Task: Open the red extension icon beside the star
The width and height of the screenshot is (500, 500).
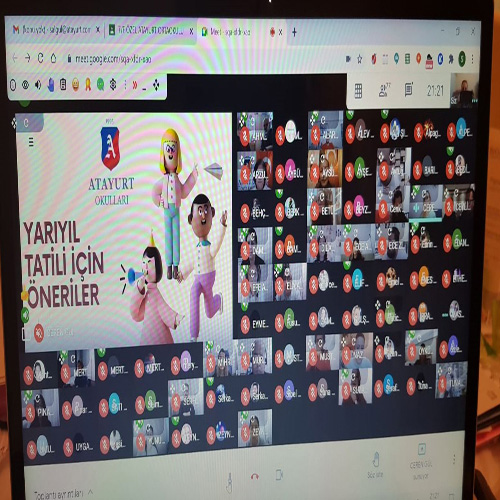Action: [x=374, y=59]
